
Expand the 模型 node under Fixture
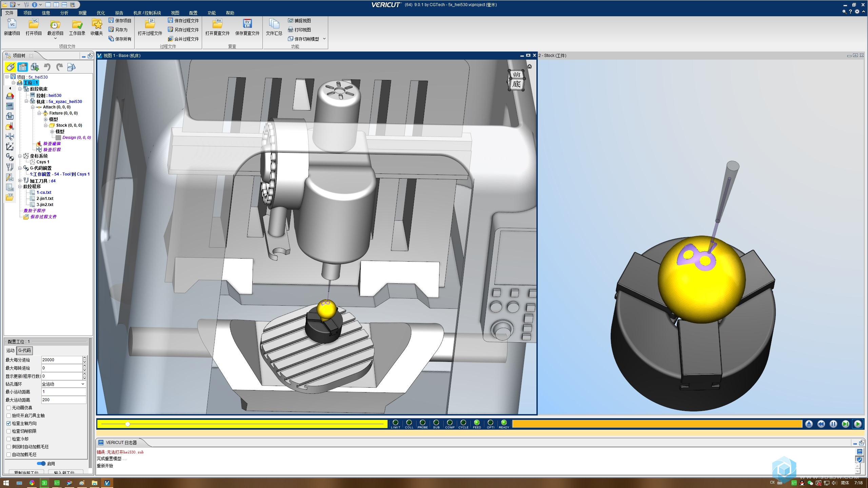pyautogui.click(x=45, y=119)
